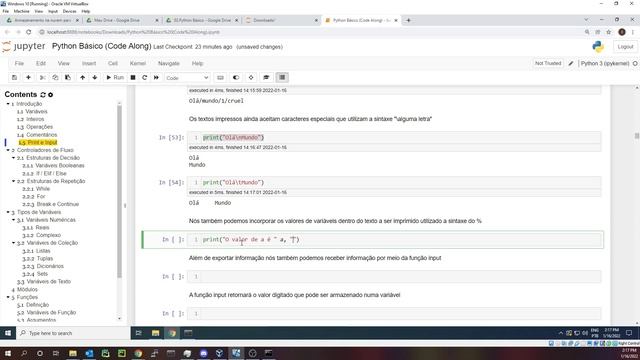Screen dimensions: 640x360
Task: Move selected cell down arrow
Action: point(95,78)
